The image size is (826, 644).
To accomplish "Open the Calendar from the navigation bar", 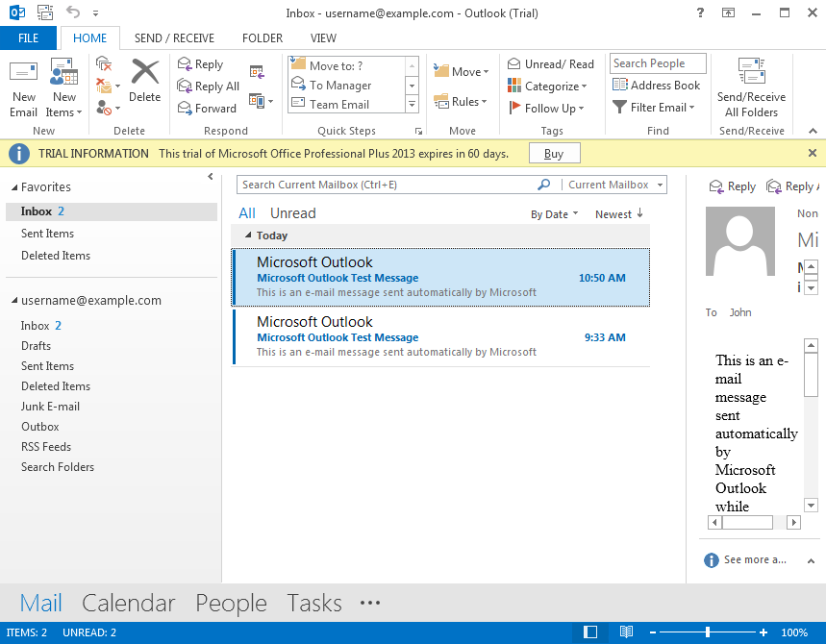I will [x=128, y=603].
